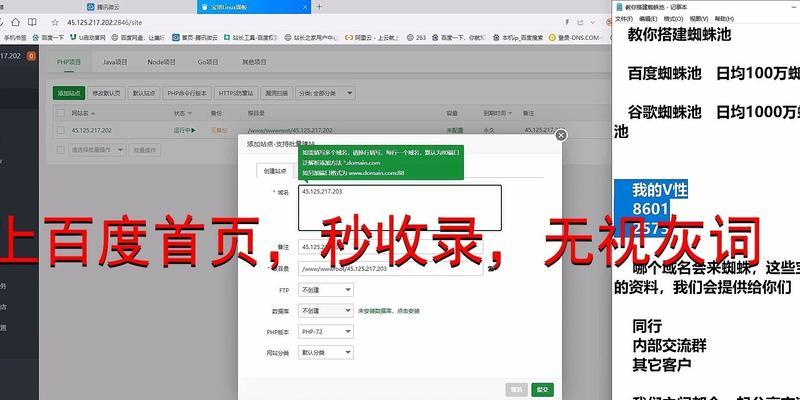The height and width of the screenshot is (400, 800).
Task: Open the 站长工具 bookmark
Action: pos(251,38)
